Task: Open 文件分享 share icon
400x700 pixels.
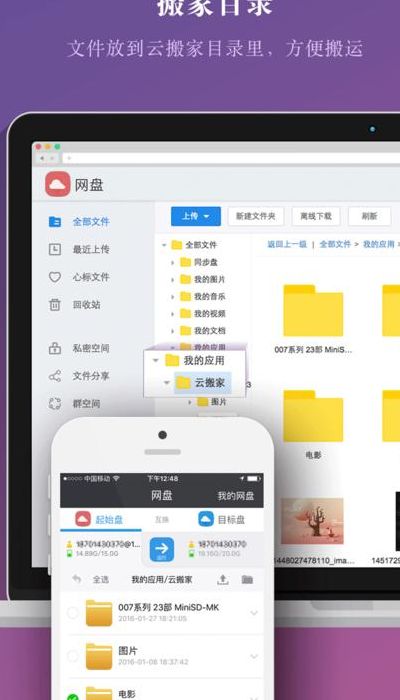Action: coord(54,376)
